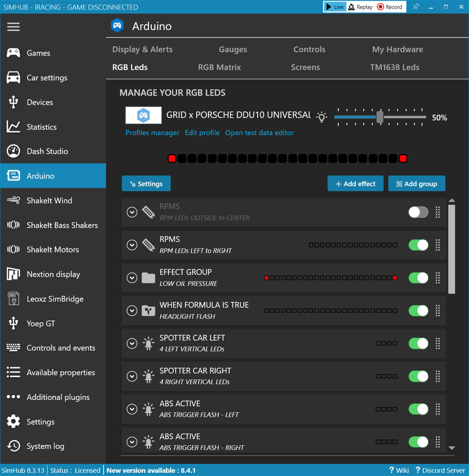Enable the RPM LEDs OUTSIDE to CENTER effect
This screenshot has width=469, height=476.
(418, 212)
